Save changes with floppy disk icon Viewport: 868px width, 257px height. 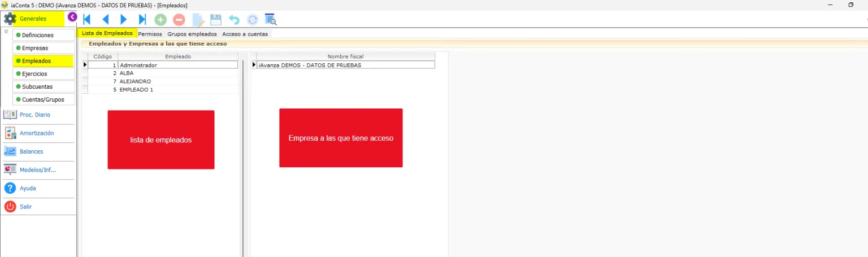coord(215,20)
